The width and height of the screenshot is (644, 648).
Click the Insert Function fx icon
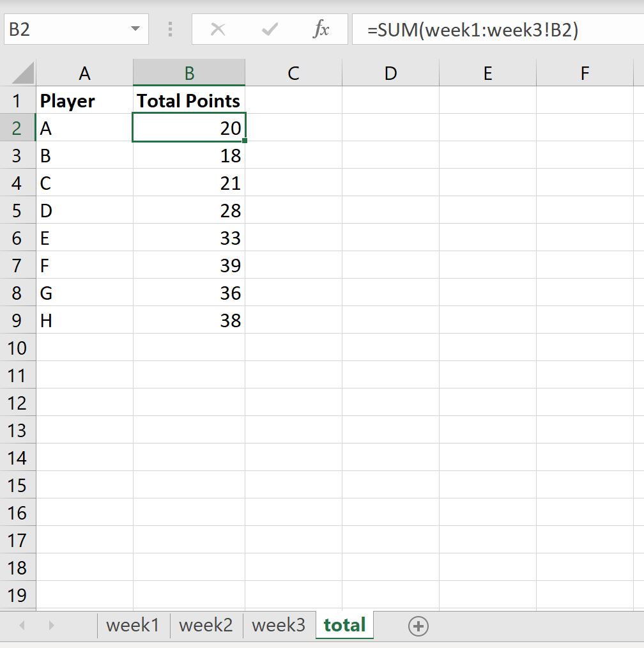(x=321, y=29)
